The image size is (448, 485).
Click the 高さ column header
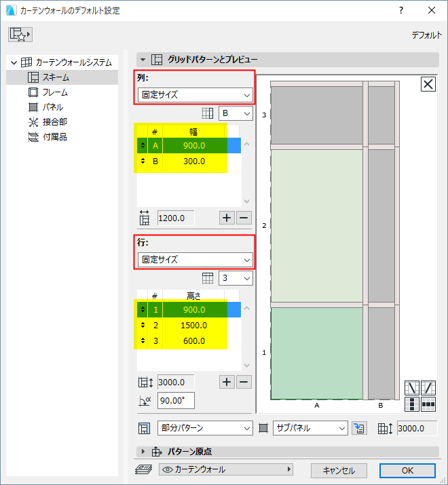194,296
